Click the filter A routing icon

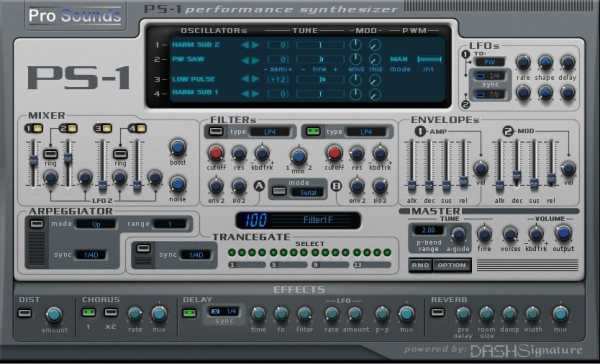(x=259, y=186)
